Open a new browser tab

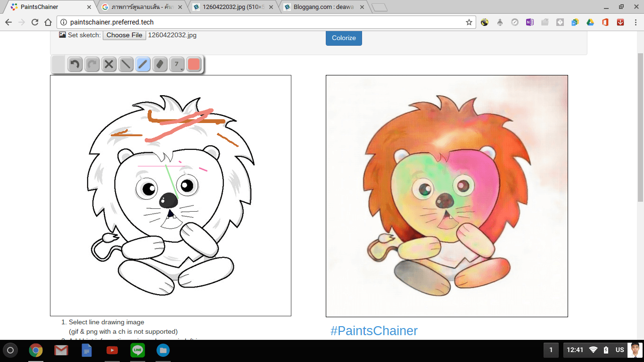pos(380,7)
